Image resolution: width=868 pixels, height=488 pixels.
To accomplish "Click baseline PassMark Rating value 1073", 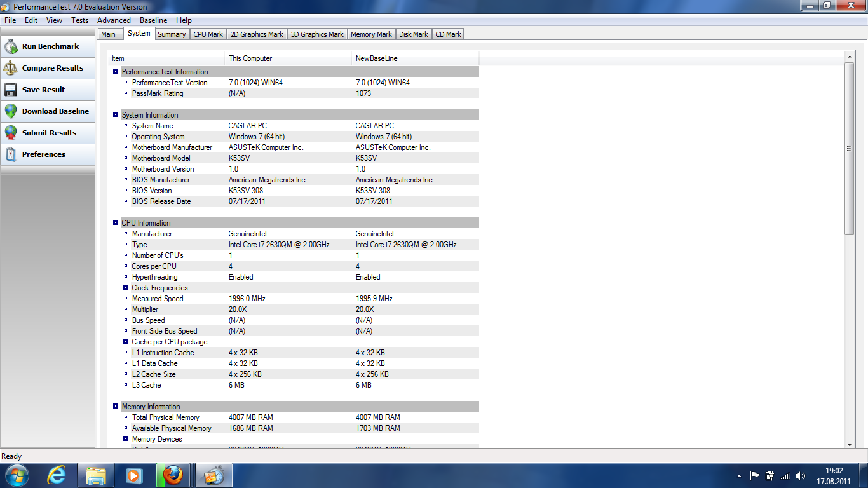I will (x=363, y=93).
